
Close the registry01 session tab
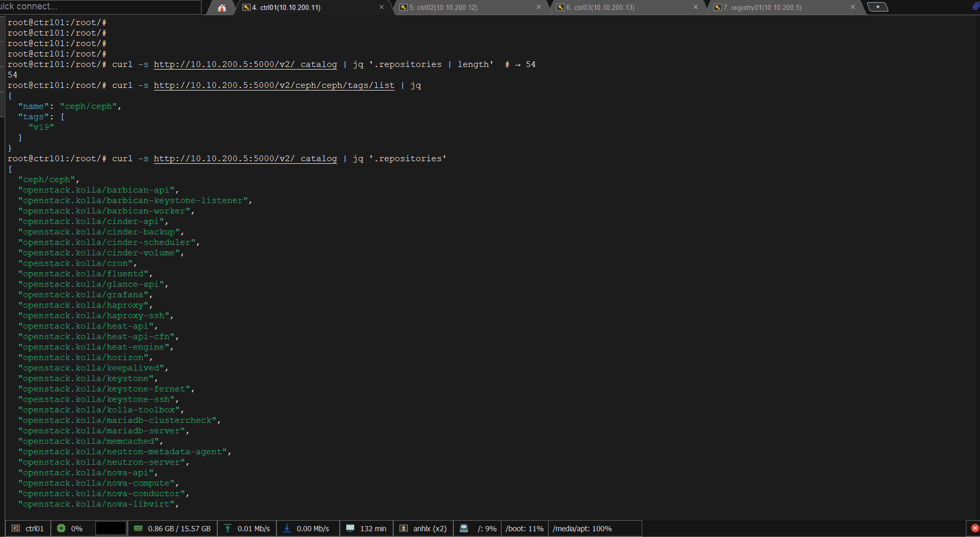click(853, 7)
